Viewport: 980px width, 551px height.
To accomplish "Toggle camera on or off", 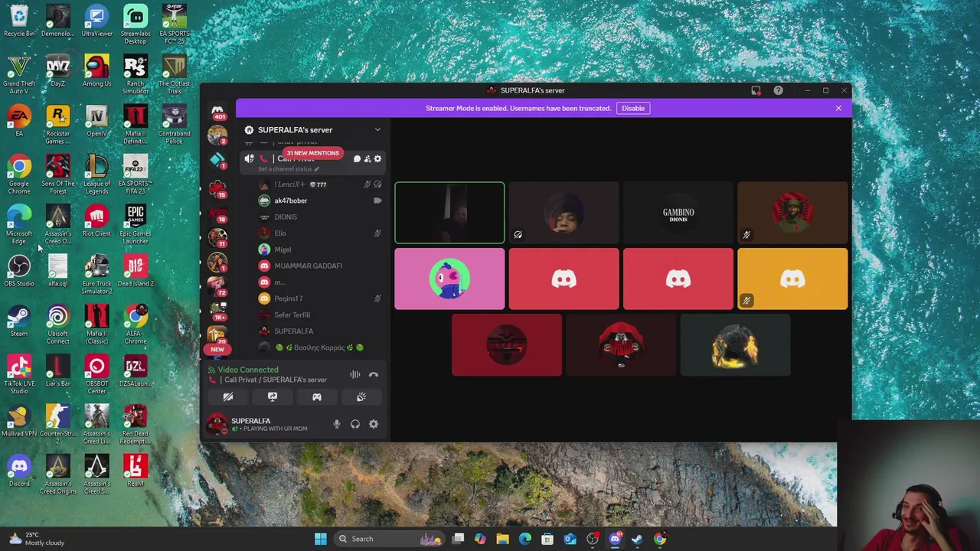I will (227, 396).
